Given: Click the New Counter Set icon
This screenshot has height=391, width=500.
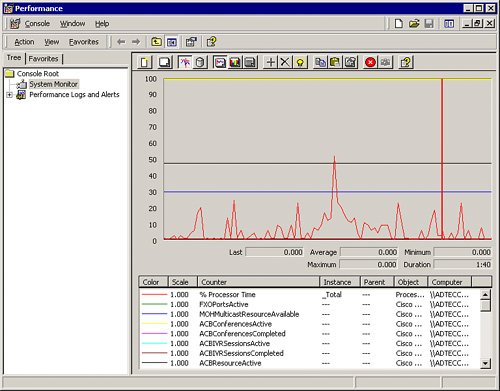Looking at the screenshot, I should (145, 62).
